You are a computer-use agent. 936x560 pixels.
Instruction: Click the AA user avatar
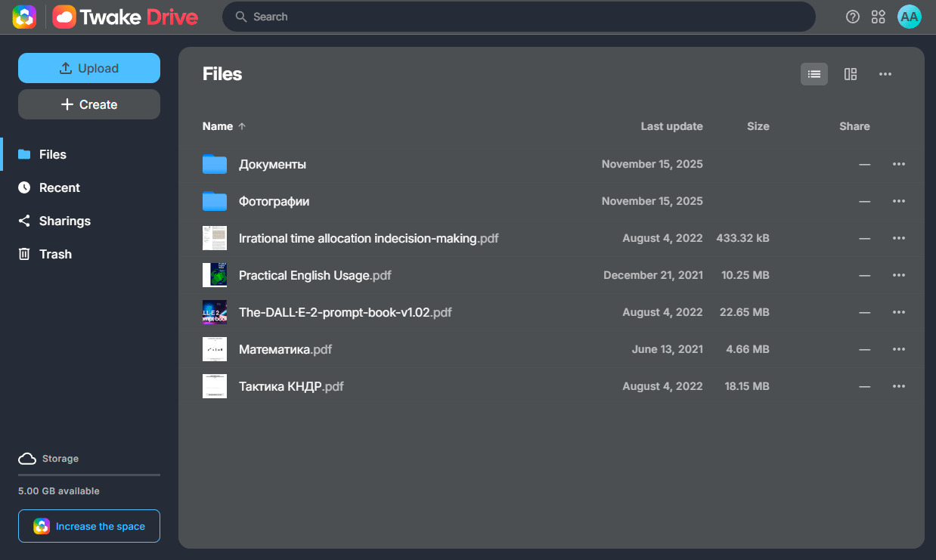(909, 17)
